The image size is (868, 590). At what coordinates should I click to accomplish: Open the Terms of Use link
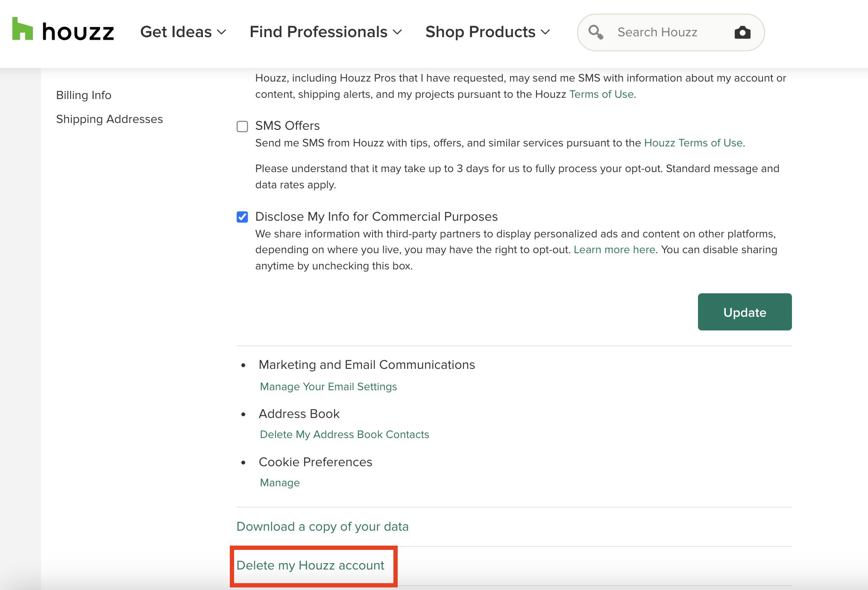point(601,94)
